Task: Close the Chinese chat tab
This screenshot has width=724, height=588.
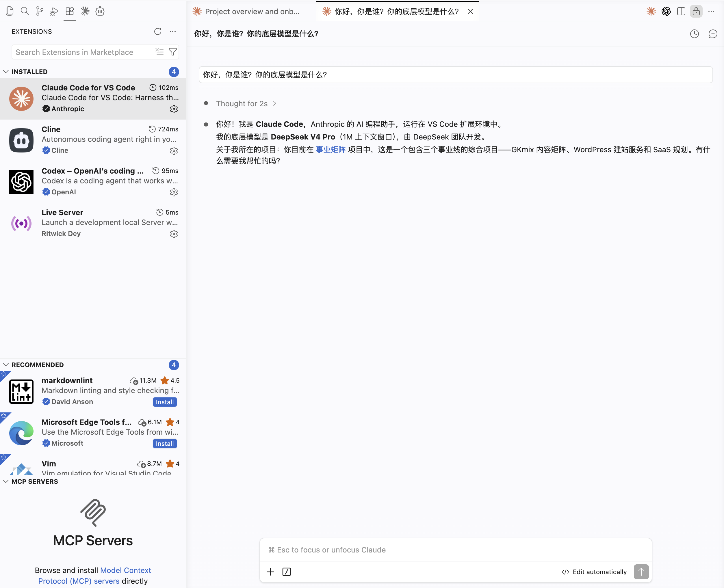Action: pos(470,12)
